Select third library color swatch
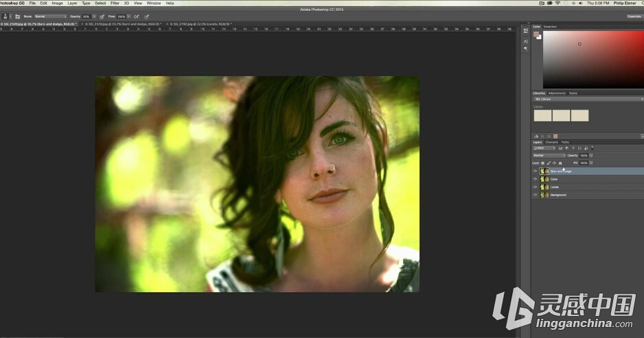This screenshot has height=338, width=644. (579, 116)
